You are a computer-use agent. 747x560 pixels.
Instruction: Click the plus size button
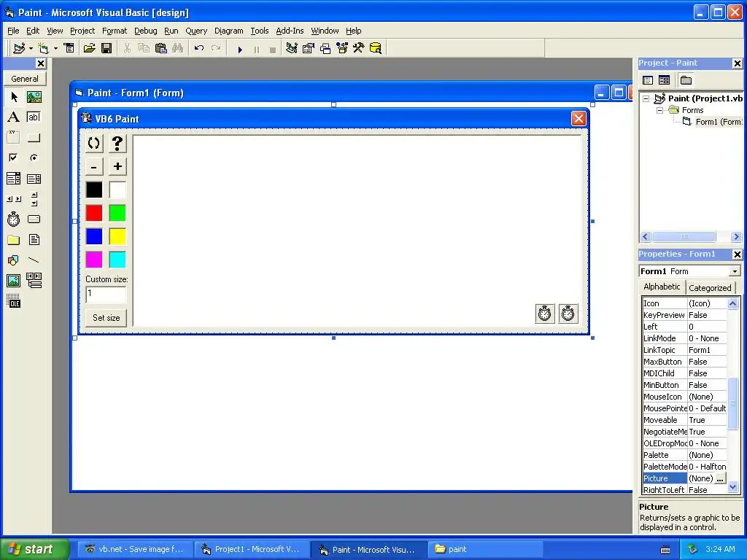(x=117, y=166)
